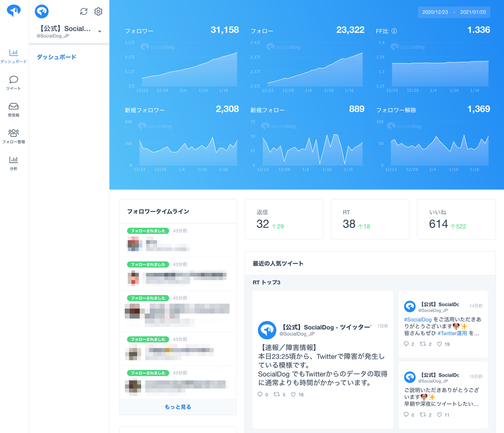This screenshot has width=504, height=433.
Task: Click like heart on the ご説明いただき tweet
Action: tap(439, 415)
